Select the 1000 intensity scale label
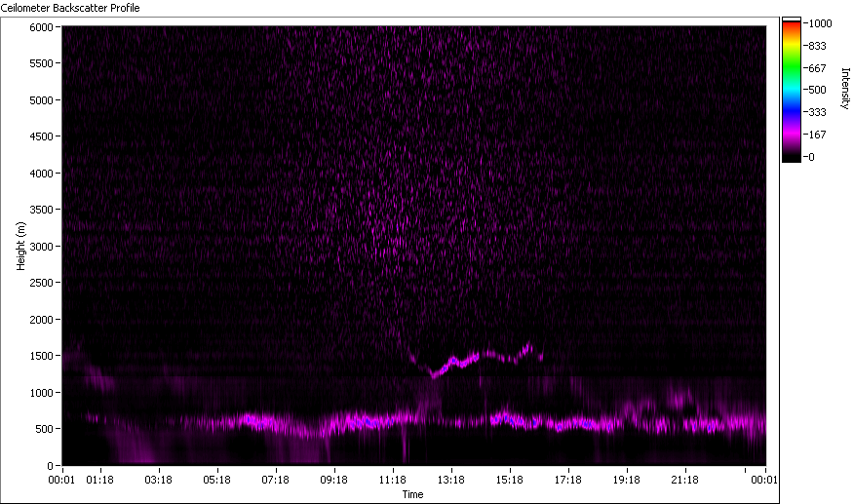The image size is (854, 504). pyautogui.click(x=820, y=23)
